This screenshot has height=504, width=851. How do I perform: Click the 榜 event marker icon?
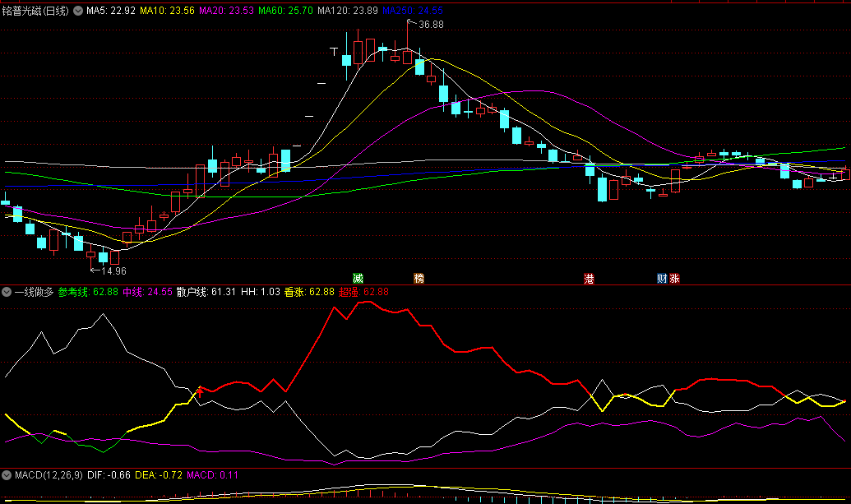tap(419, 279)
